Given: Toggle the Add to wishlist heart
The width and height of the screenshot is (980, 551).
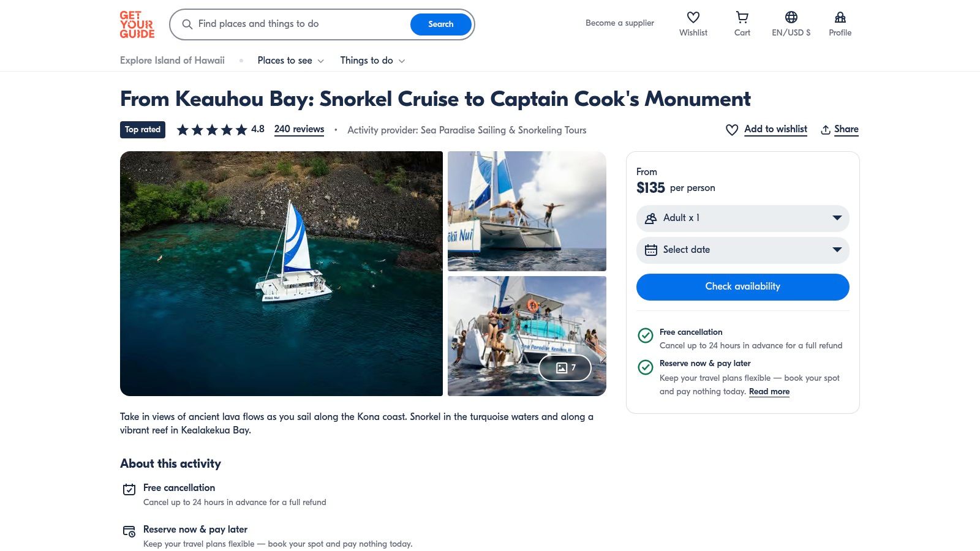Looking at the screenshot, I should click(732, 130).
